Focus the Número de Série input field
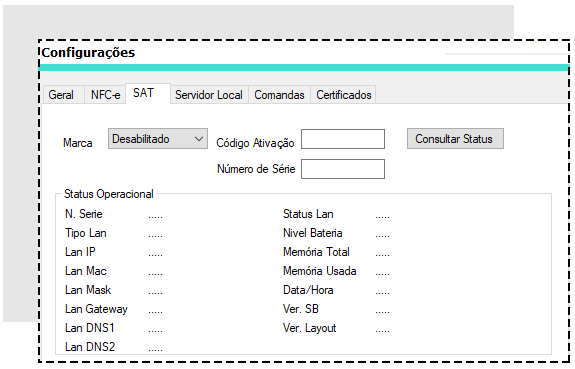 tap(343, 169)
